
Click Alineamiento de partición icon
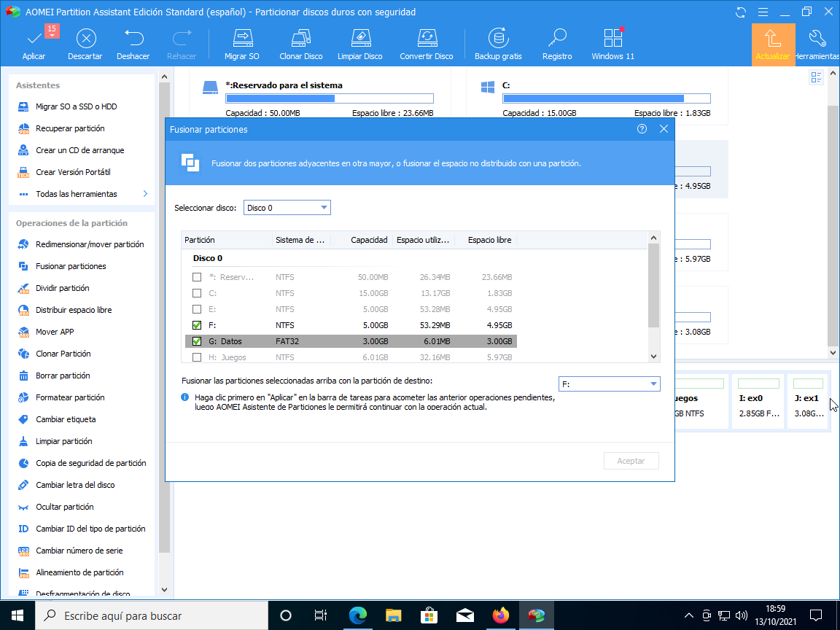pyautogui.click(x=23, y=572)
